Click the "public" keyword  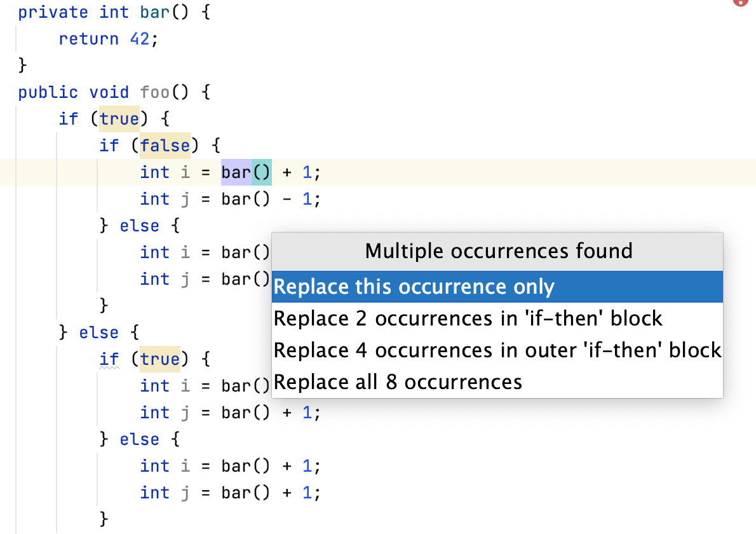[x=48, y=93]
